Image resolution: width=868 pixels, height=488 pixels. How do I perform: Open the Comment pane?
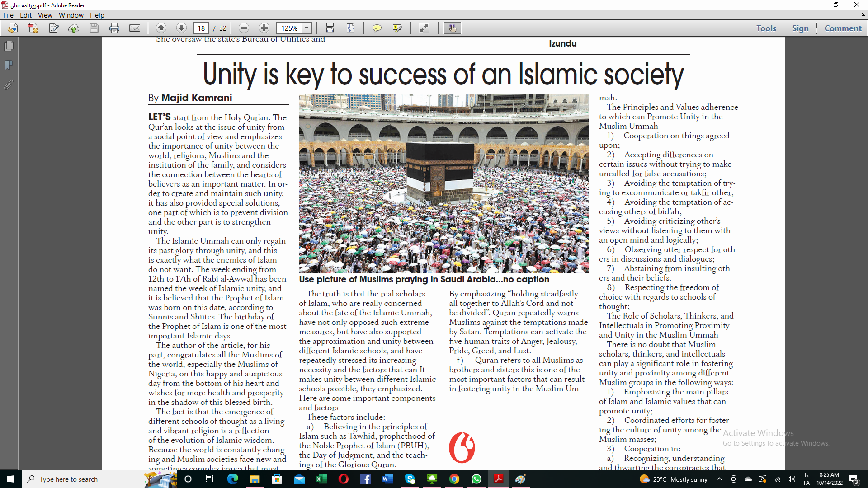pyautogui.click(x=843, y=28)
